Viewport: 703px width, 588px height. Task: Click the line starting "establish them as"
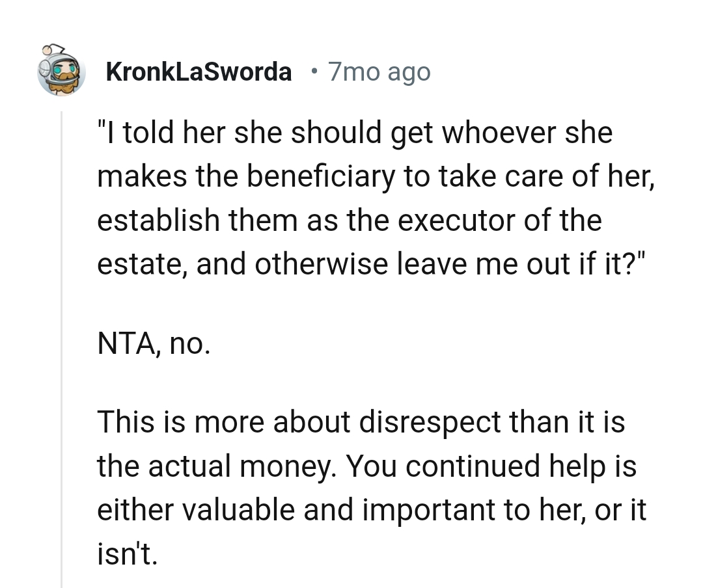click(349, 220)
